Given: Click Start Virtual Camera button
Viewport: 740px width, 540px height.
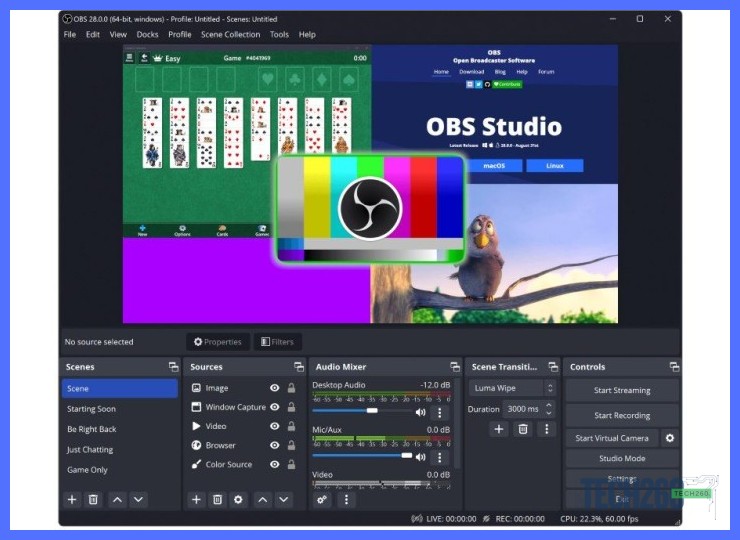Looking at the screenshot, I should tap(612, 438).
